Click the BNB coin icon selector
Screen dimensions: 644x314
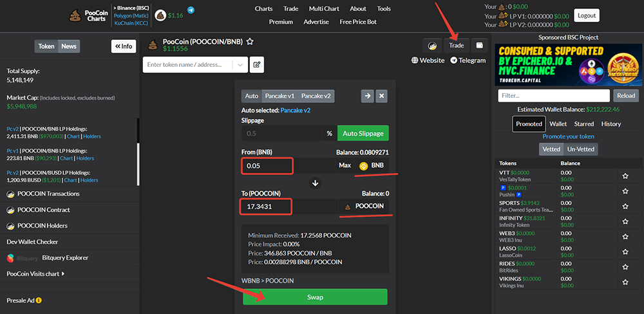pyautogui.click(x=372, y=166)
